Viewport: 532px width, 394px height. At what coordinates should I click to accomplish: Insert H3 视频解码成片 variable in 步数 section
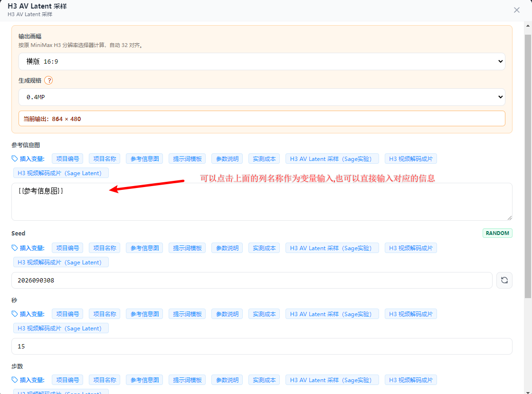pos(410,380)
